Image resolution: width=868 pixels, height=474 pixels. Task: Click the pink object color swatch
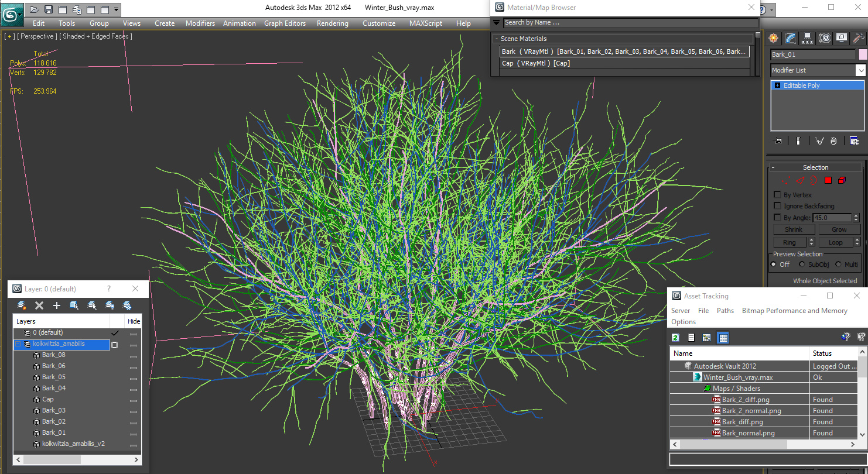tap(862, 54)
